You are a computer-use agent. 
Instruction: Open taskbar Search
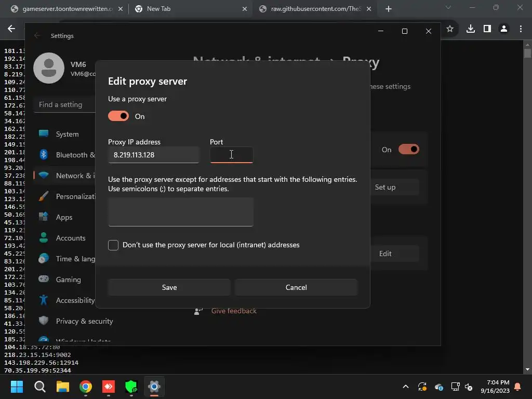pyautogui.click(x=39, y=387)
